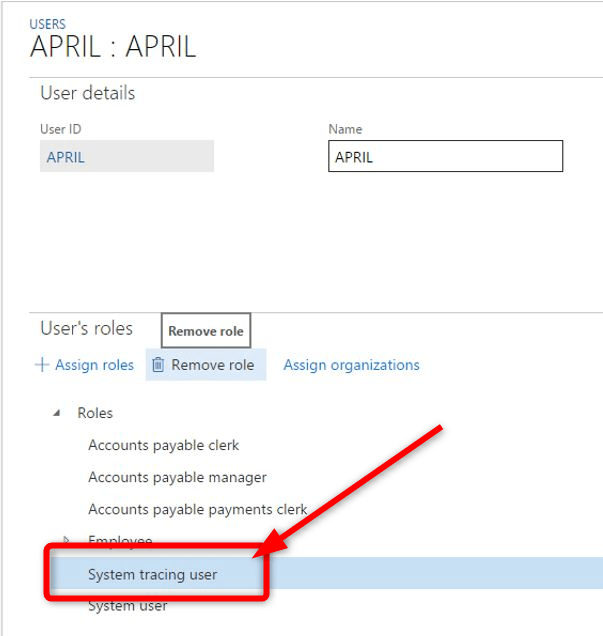
Task: Click the trash can icon for Remove role
Action: pyautogui.click(x=158, y=365)
